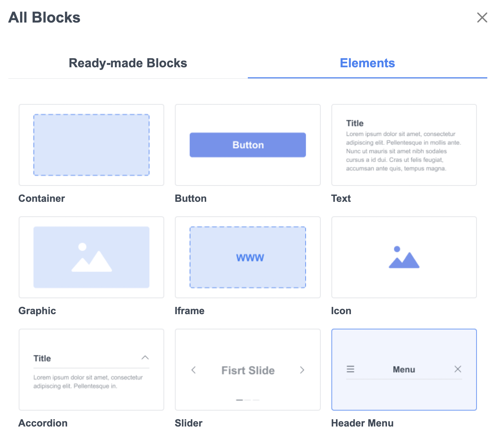Viewport: 497px width, 448px height.
Task: Pick the Graphic image placeholder
Action: [x=91, y=257]
